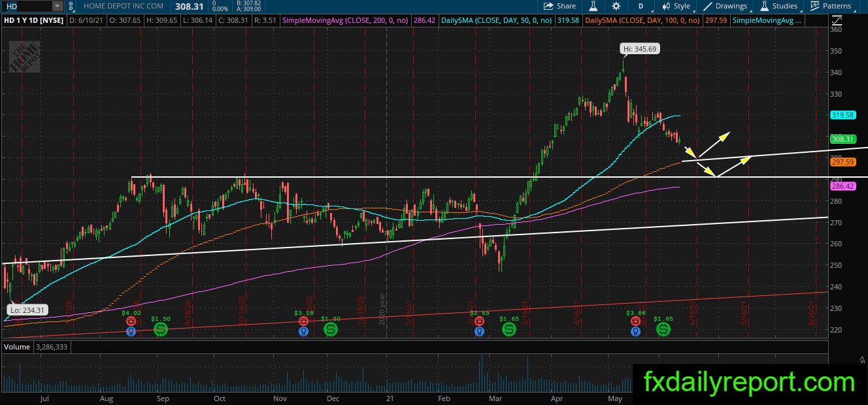Click the symbol link chain icon
The image size is (868, 405).
click(x=71, y=6)
